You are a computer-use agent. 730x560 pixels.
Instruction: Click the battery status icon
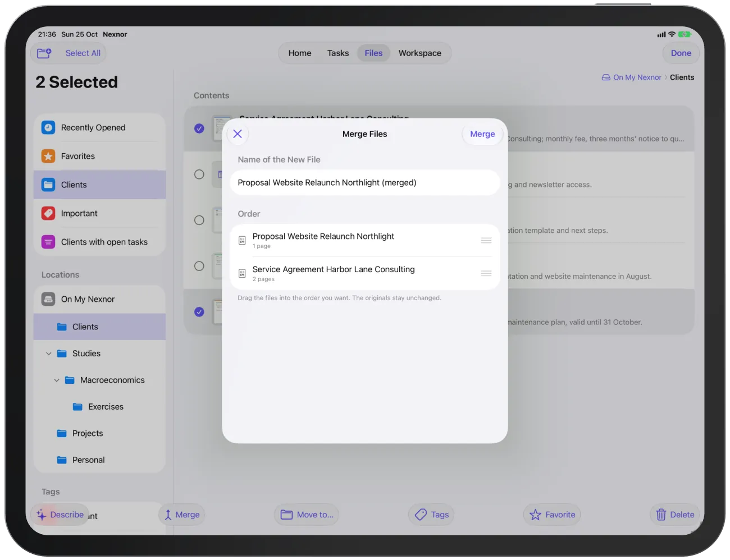[685, 34]
